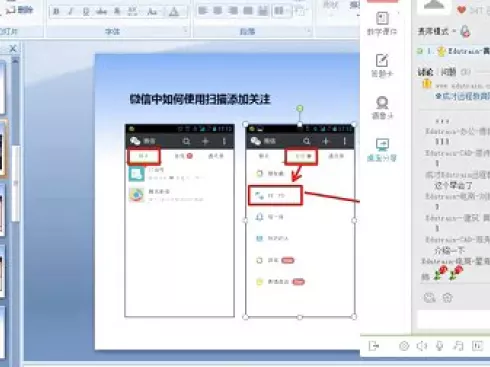Click the exit classroom icon
Viewport: 490px width, 367px height.
pos(374,346)
